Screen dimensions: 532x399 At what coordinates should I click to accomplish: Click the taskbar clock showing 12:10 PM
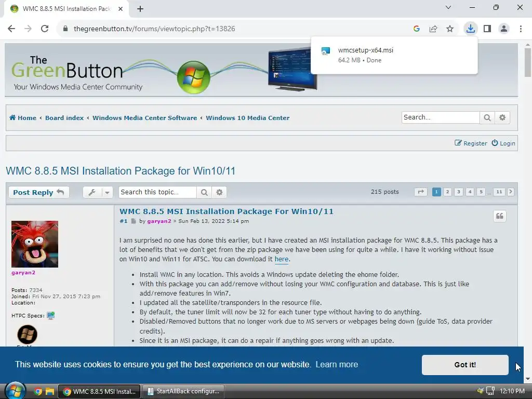(512, 391)
